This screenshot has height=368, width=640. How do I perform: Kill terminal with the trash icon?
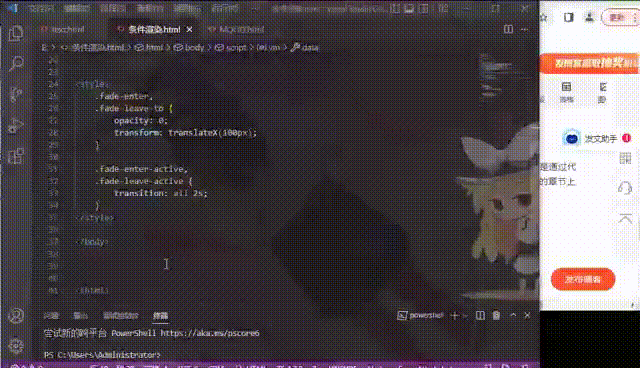coord(496,315)
